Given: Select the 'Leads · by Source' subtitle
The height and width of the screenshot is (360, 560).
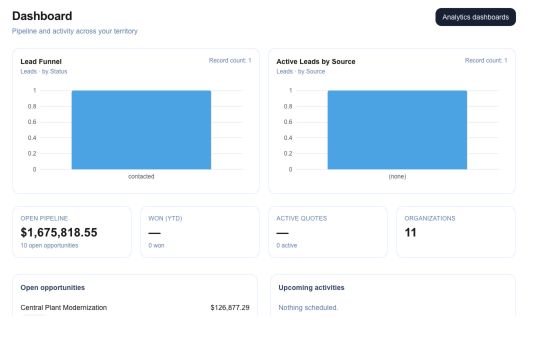Looking at the screenshot, I should [x=301, y=71].
